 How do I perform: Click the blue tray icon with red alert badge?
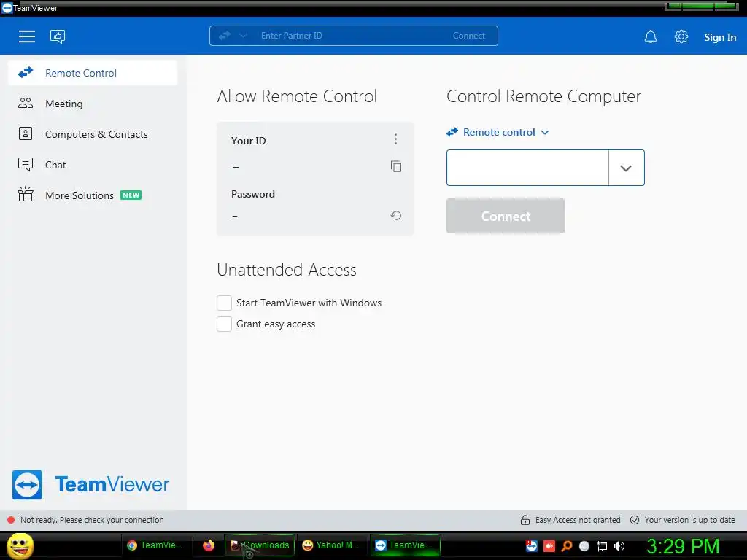532,545
